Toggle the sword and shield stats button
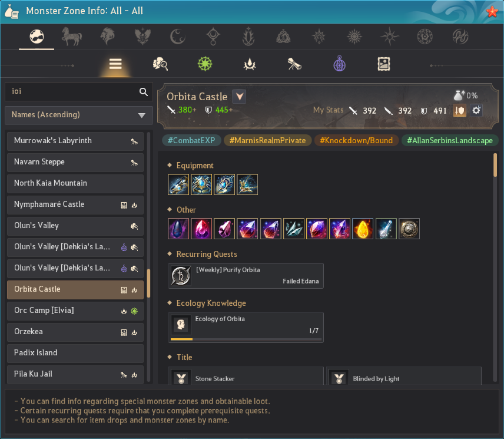 (460, 111)
